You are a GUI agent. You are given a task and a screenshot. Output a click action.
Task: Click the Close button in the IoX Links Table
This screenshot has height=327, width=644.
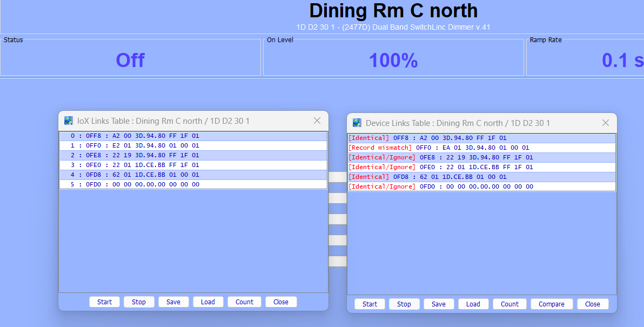281,302
